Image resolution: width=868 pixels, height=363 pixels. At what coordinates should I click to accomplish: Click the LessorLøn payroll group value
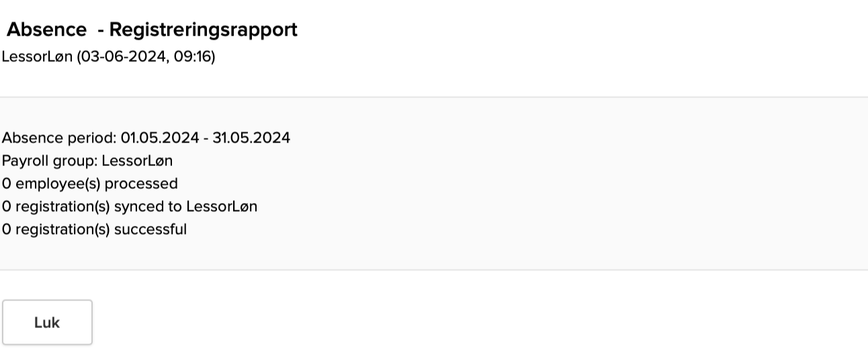point(138,161)
